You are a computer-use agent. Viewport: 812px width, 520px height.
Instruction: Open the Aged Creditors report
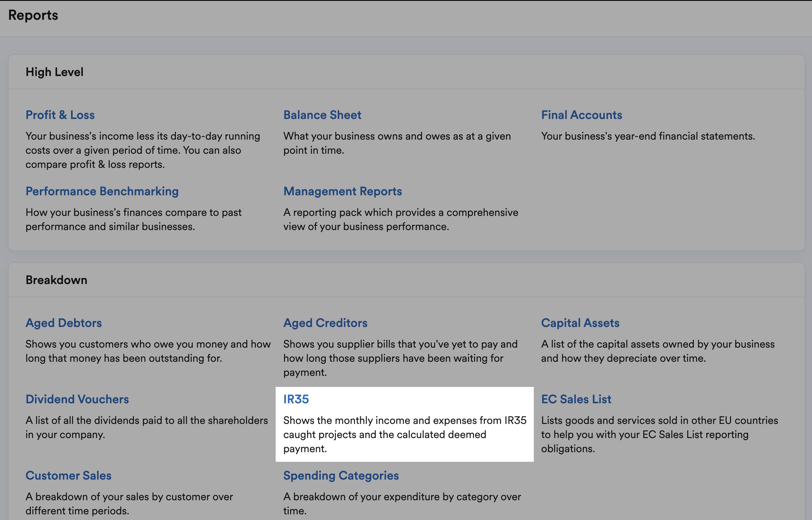pos(325,323)
